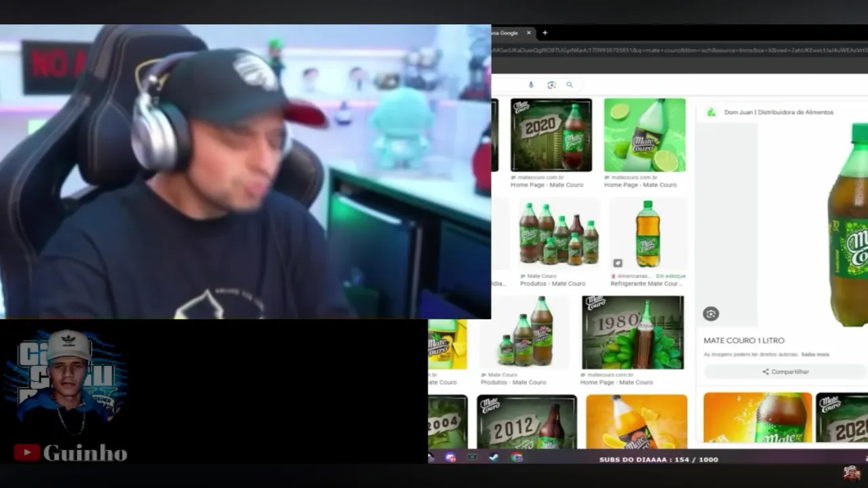Click 'Home Page - Mate Couro' under 1980 image

tap(616, 382)
